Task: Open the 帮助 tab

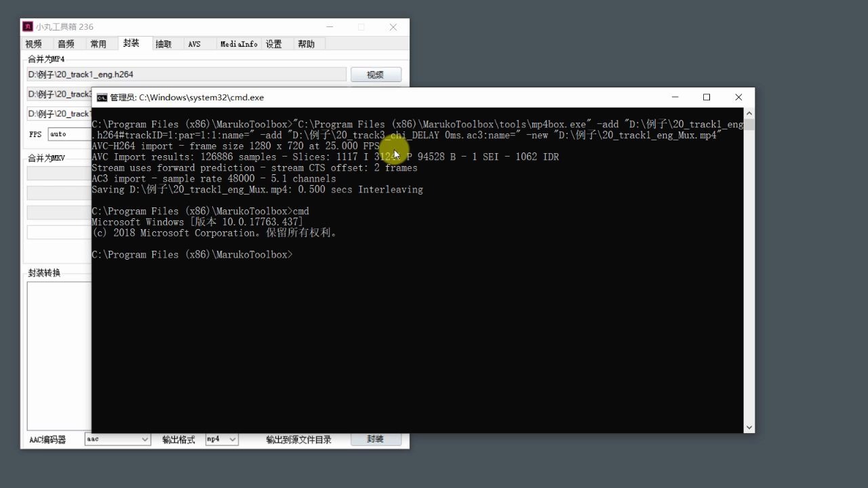Action: [x=306, y=44]
